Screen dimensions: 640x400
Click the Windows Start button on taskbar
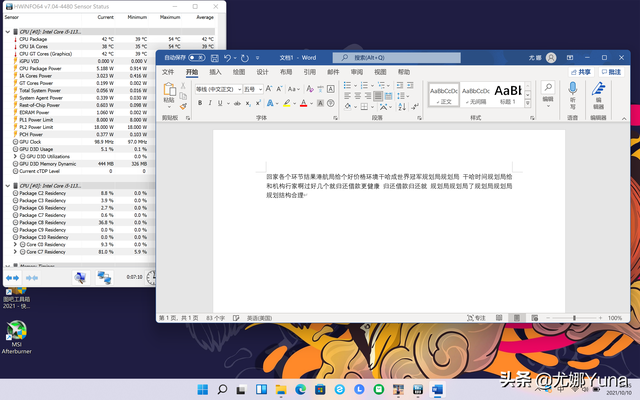pyautogui.click(x=204, y=389)
